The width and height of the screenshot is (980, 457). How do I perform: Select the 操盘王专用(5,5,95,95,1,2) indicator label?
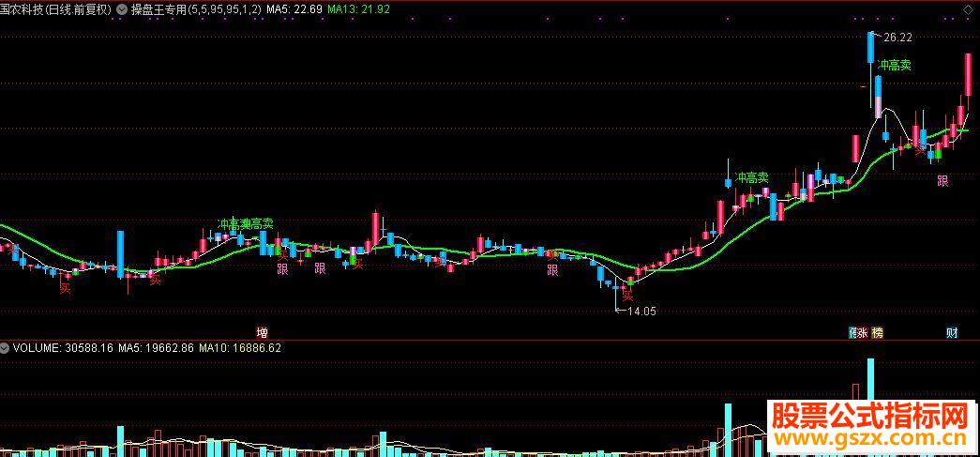coord(196,9)
